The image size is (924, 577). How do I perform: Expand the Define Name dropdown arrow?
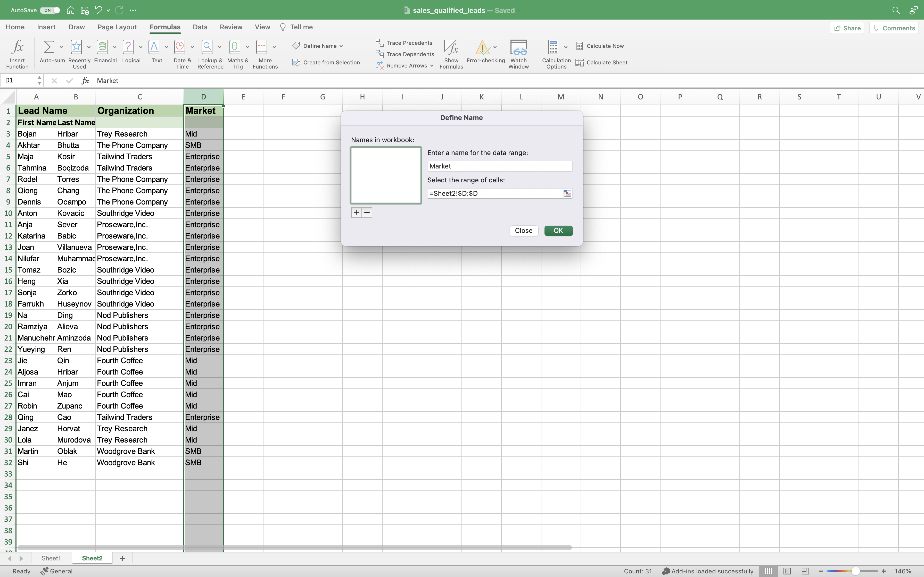(341, 46)
